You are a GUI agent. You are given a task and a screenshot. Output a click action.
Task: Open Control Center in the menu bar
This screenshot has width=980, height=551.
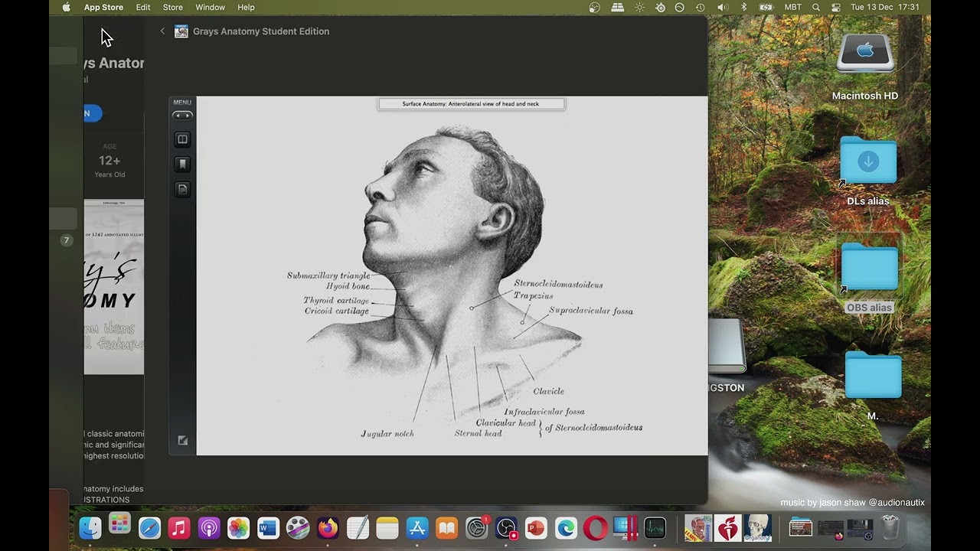coord(835,7)
